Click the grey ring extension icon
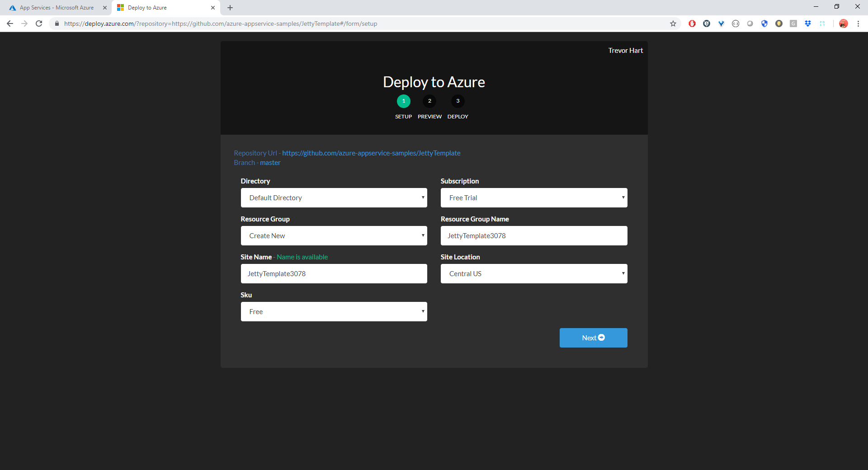Viewport: 868px width, 470px height. pyautogui.click(x=750, y=23)
